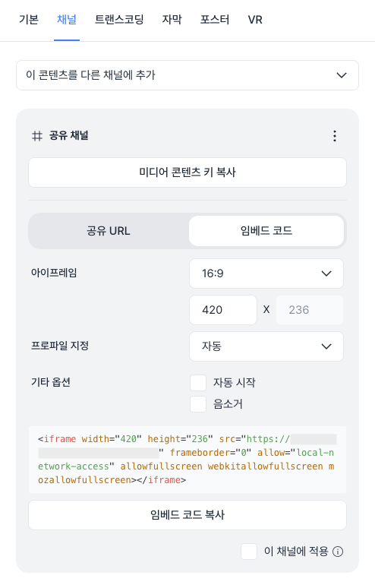Click the hash icon next to 공유 채널
The height and width of the screenshot is (588, 375).
(x=36, y=136)
